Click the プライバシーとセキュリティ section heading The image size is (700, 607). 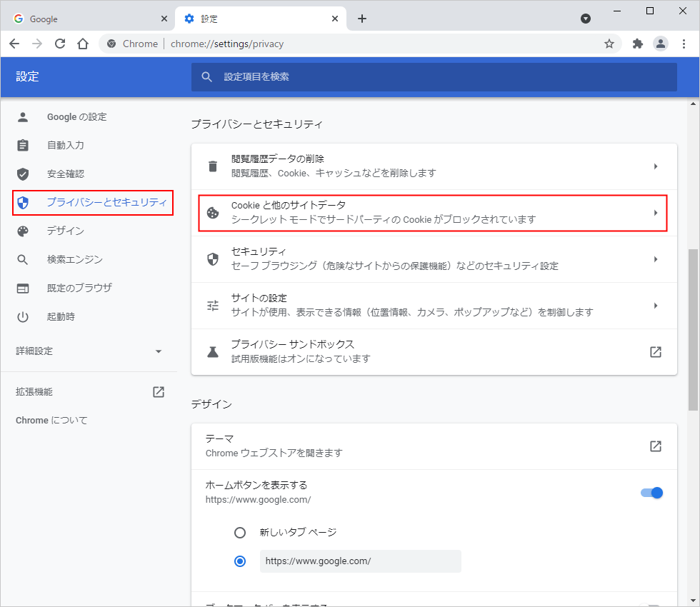pos(256,124)
